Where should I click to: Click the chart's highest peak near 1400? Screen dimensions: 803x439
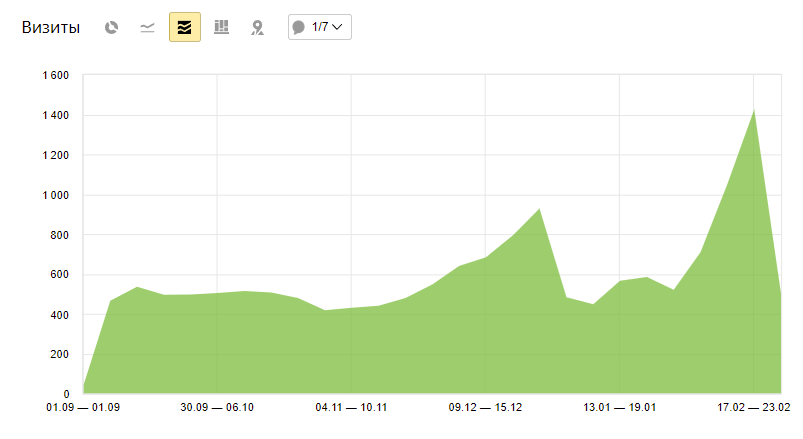click(x=753, y=110)
